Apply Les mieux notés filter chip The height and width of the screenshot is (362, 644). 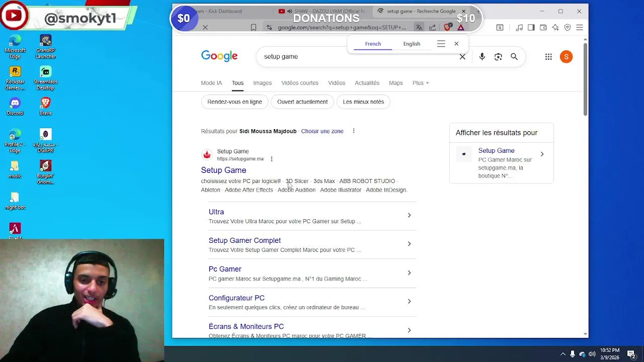click(363, 102)
